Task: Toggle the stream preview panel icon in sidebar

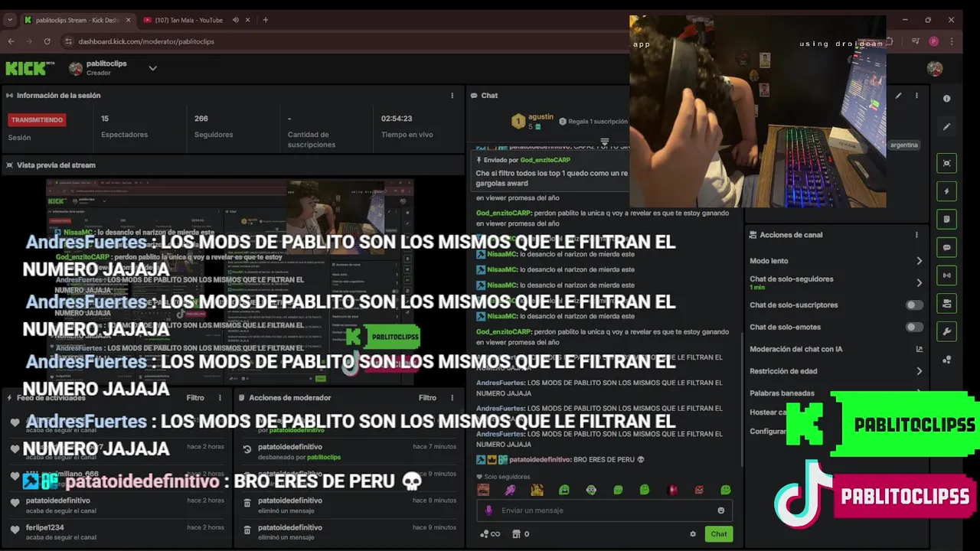Action: (947, 163)
